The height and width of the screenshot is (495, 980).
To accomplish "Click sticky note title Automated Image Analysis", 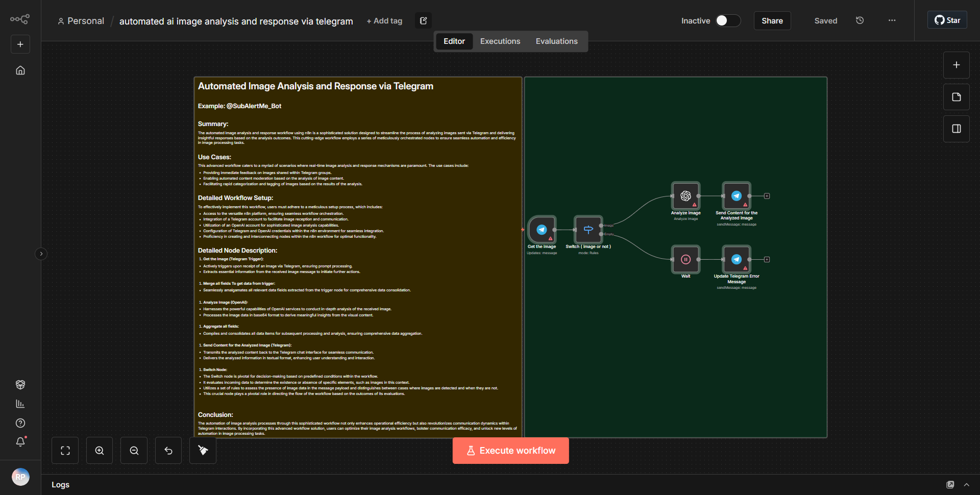I will [315, 86].
